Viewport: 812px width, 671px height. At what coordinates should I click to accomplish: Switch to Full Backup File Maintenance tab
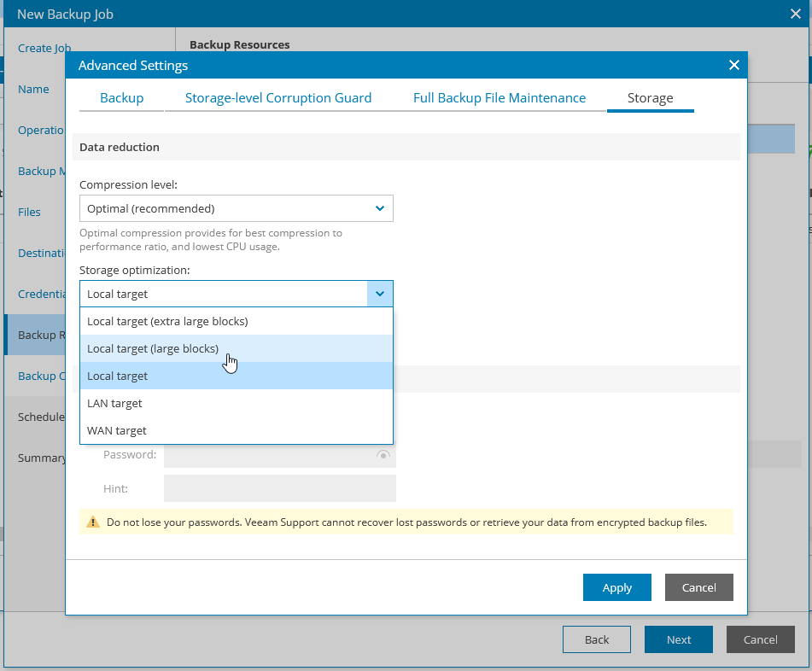(499, 97)
